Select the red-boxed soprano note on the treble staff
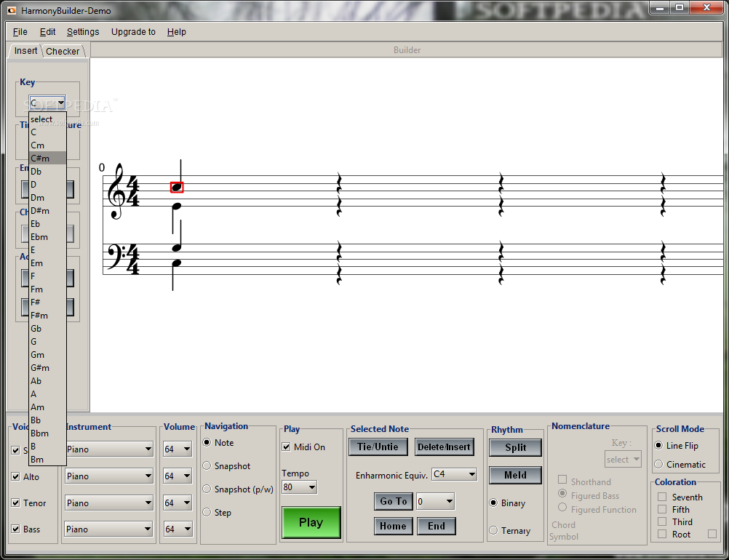This screenshot has height=560, width=729. (177, 188)
